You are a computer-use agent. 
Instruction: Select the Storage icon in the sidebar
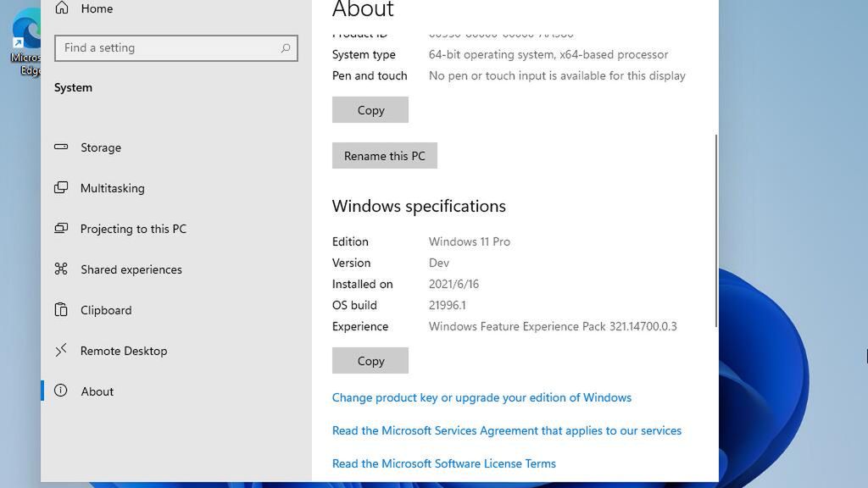(x=60, y=147)
